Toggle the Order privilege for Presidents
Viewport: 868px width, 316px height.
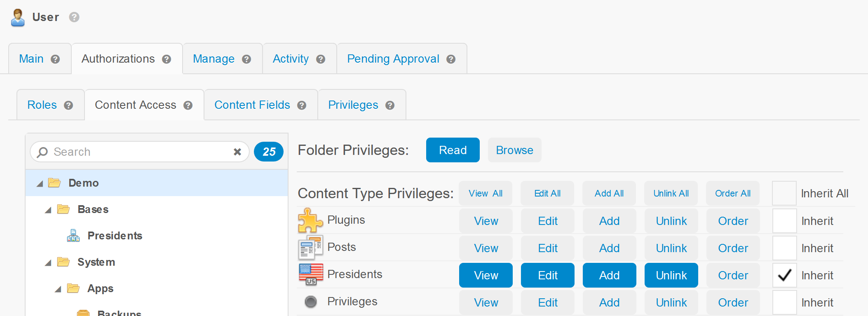tap(732, 275)
